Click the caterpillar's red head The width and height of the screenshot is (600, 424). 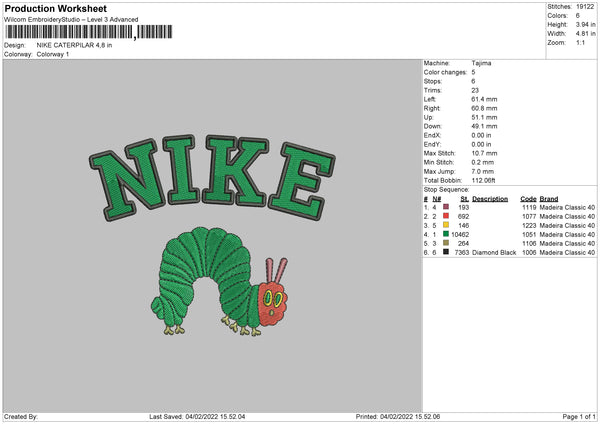[273, 303]
